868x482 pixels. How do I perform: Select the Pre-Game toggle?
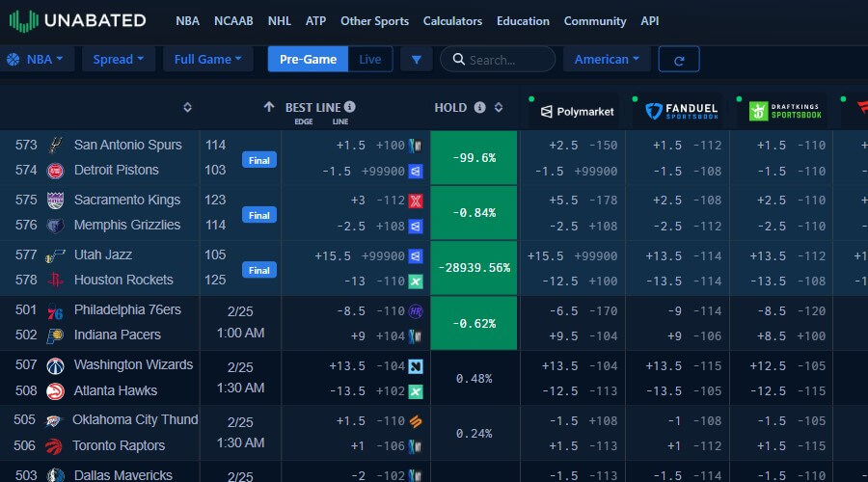point(308,59)
